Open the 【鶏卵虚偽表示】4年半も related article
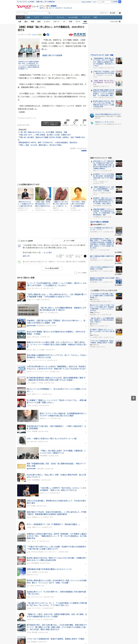Screen dimensions: 138x644 [x=48, y=143]
